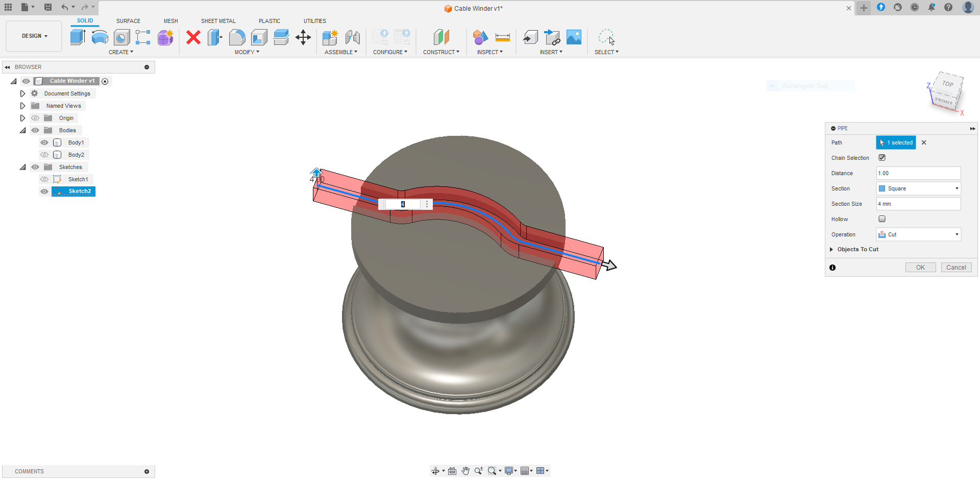Toggle visibility of the Bodies folder
Image resolution: width=980 pixels, height=480 pixels.
click(x=35, y=130)
